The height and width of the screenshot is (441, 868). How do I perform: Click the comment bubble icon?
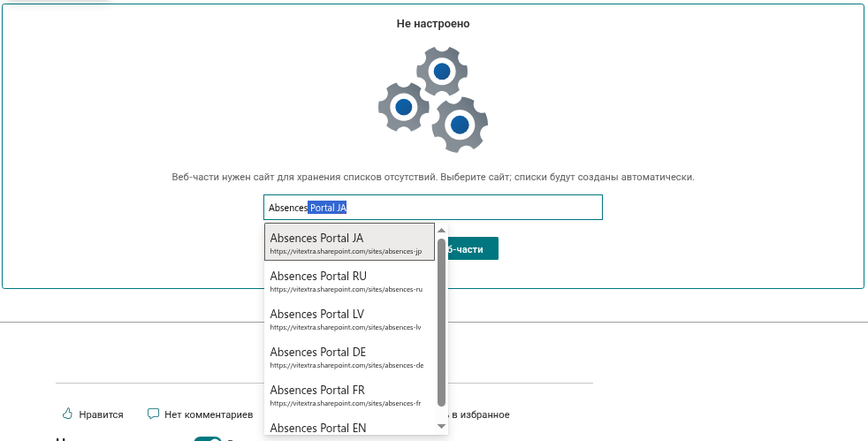[153, 414]
